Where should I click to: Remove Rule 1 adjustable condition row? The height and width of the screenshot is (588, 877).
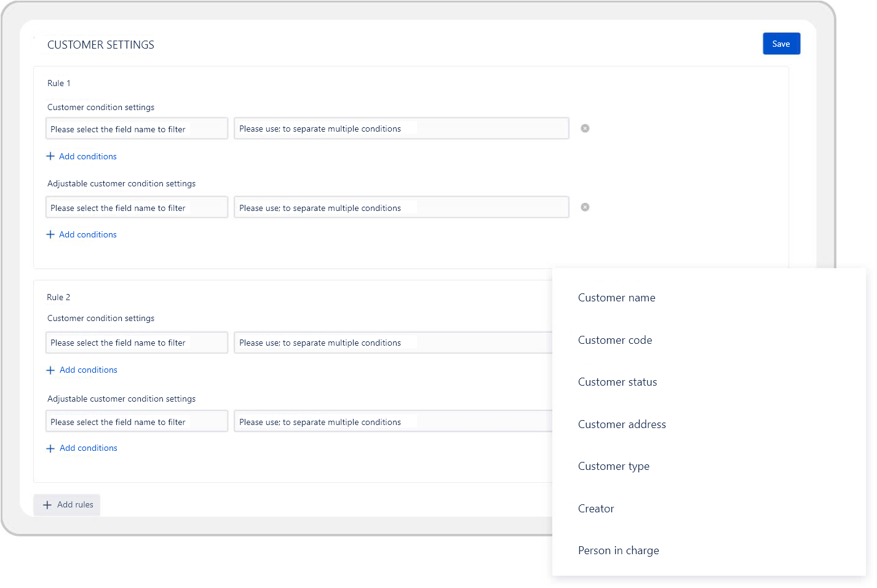[x=585, y=207]
